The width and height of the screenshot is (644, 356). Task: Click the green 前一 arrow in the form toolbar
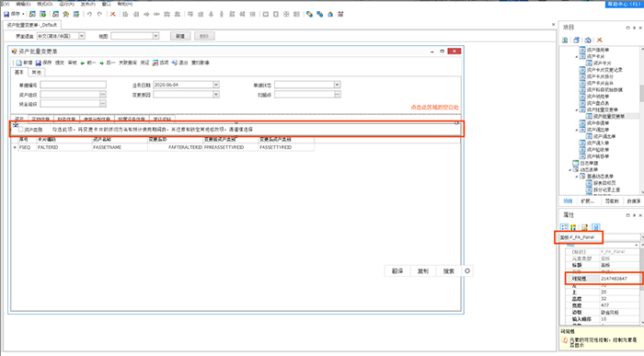83,63
